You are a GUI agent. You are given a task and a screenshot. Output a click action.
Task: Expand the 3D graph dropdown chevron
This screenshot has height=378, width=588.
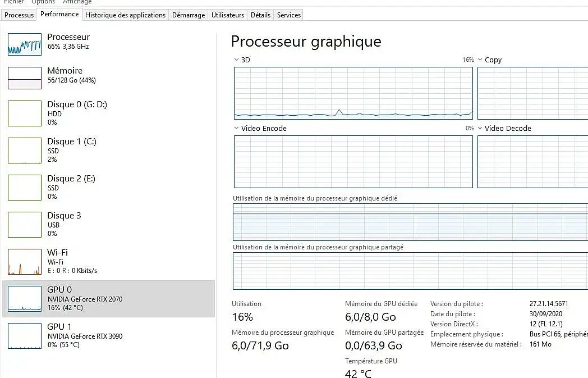point(236,60)
